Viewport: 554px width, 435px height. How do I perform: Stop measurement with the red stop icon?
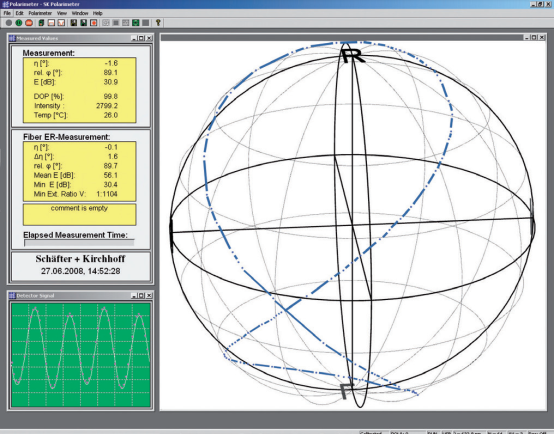tap(29, 23)
